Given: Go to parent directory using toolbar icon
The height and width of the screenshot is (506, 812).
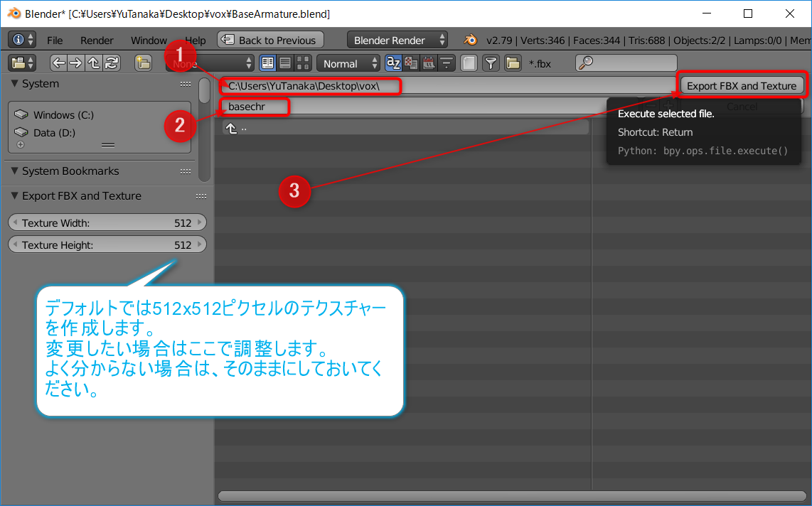Looking at the screenshot, I should click(x=93, y=63).
